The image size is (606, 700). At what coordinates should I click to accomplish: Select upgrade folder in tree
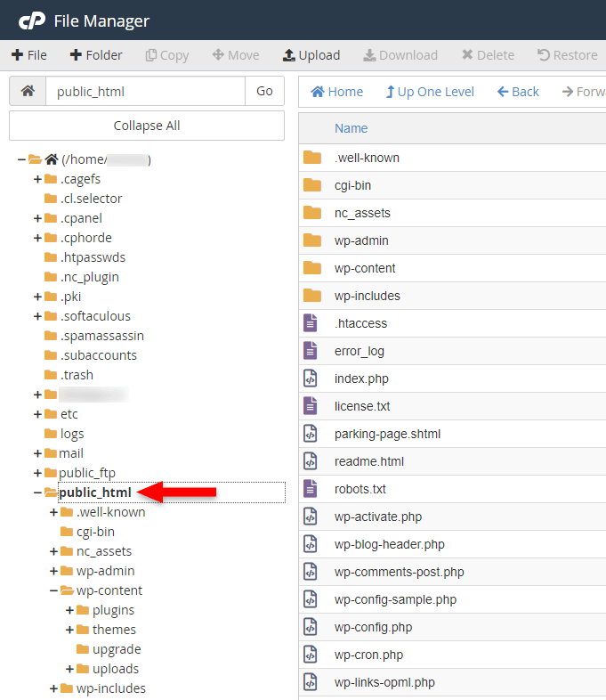tap(117, 649)
